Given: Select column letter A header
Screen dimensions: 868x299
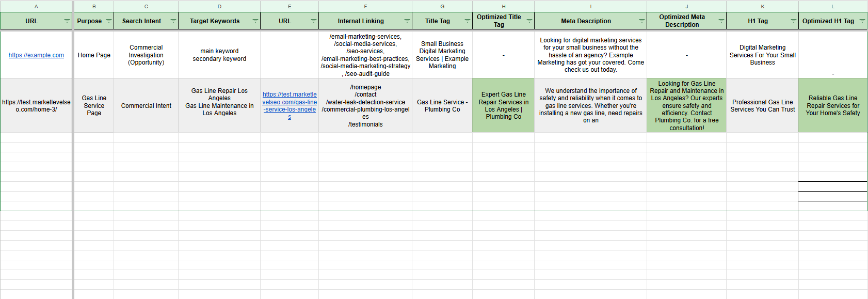Looking at the screenshot, I should (36, 6).
